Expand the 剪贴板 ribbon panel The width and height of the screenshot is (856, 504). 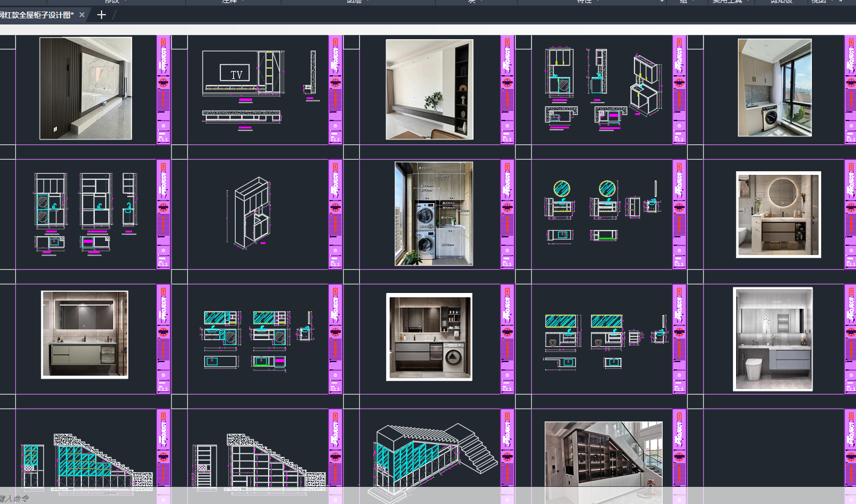pyautogui.click(x=781, y=2)
